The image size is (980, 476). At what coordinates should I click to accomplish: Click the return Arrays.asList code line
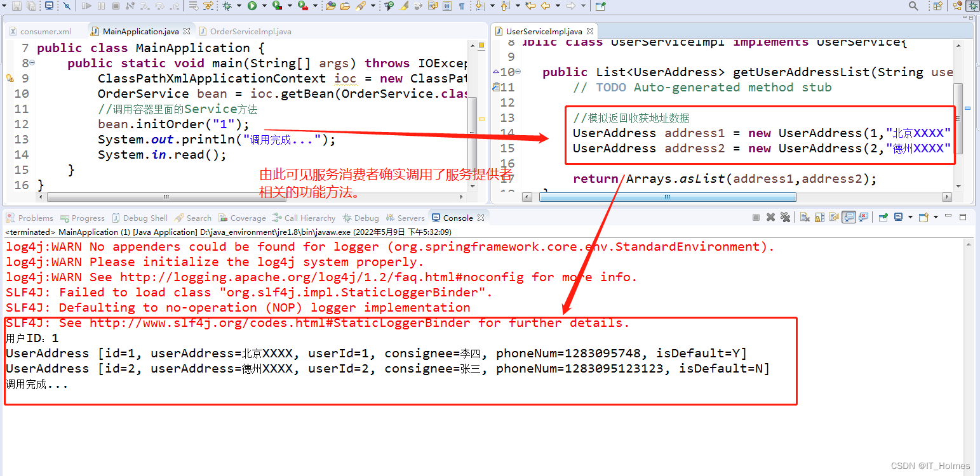[725, 179]
